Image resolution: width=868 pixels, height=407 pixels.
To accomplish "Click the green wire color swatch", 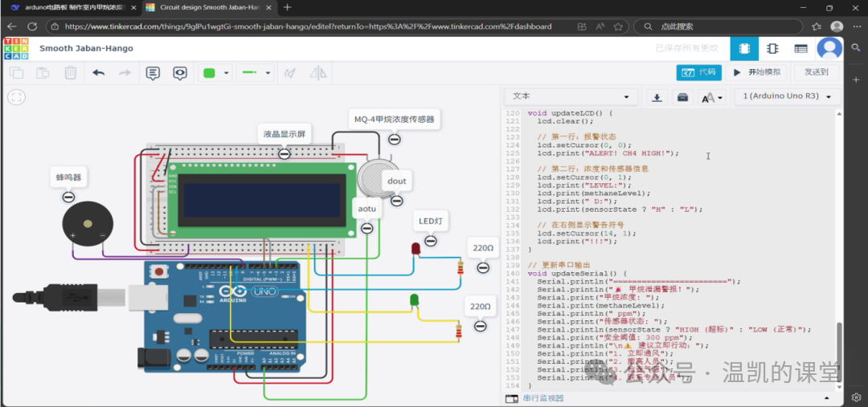I will point(209,73).
